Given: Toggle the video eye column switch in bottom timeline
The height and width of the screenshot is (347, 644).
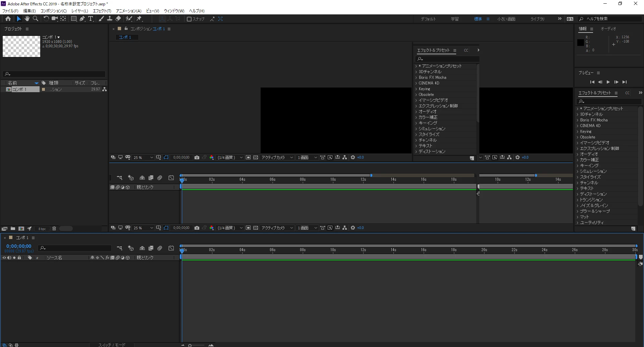Looking at the screenshot, I should point(4,258).
